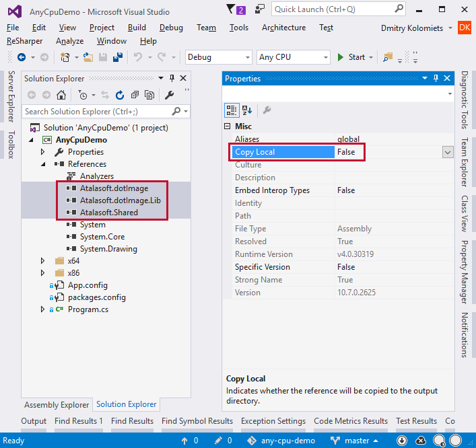Select the Embed Interop Types property row
Image resolution: width=476 pixels, height=448 pixels.
343,190
